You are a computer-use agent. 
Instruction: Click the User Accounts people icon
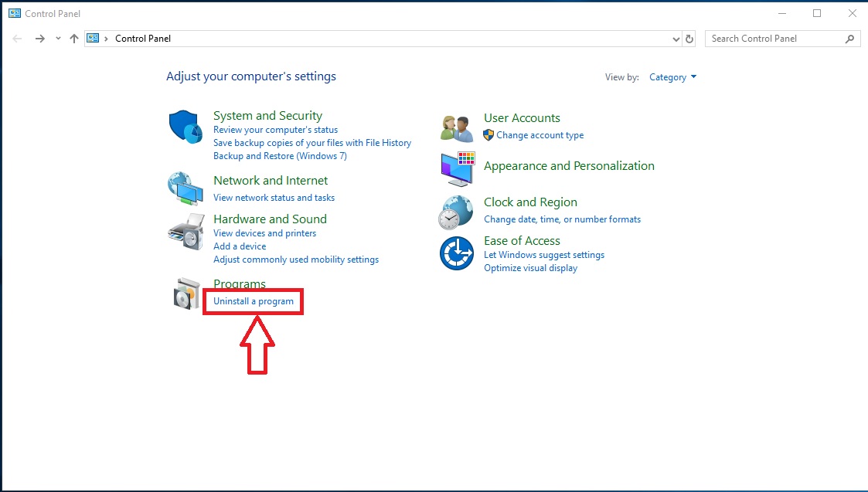(457, 128)
